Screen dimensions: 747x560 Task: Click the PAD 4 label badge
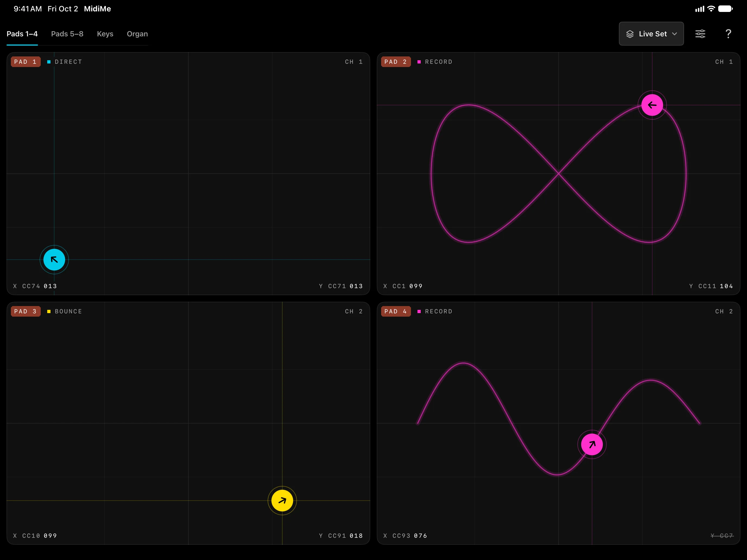[x=396, y=311]
